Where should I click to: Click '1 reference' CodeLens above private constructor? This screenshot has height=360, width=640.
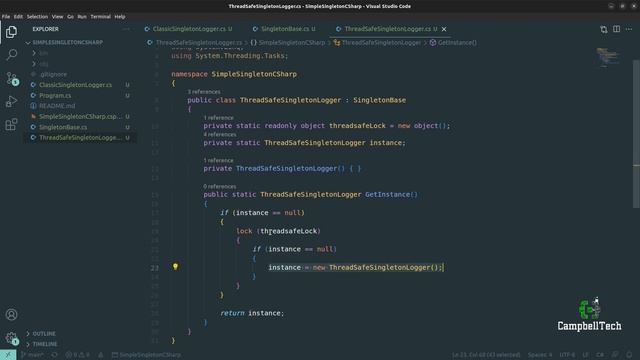(218, 160)
